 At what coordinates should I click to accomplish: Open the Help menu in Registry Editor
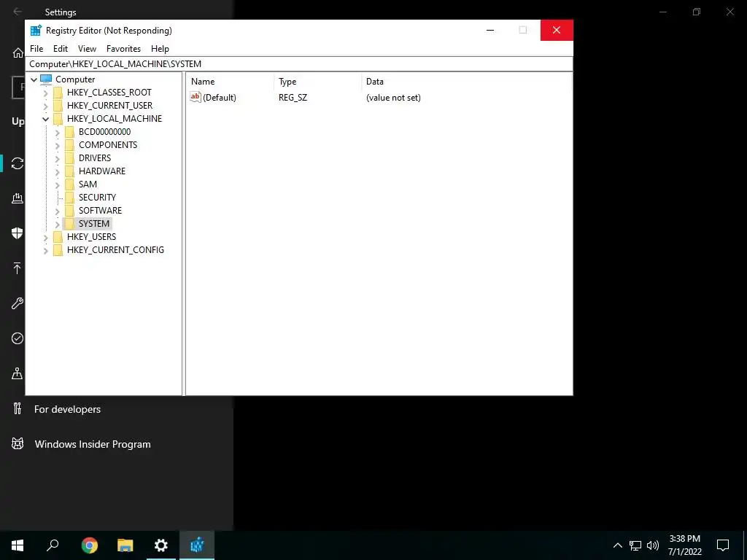pyautogui.click(x=160, y=49)
